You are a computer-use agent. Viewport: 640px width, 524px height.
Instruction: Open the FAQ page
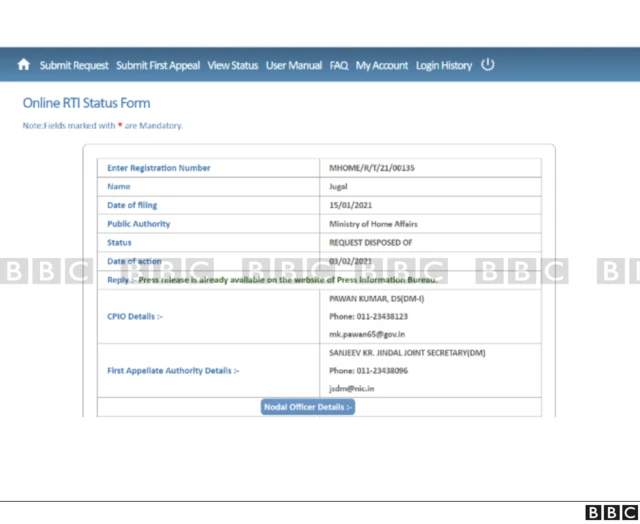click(339, 66)
